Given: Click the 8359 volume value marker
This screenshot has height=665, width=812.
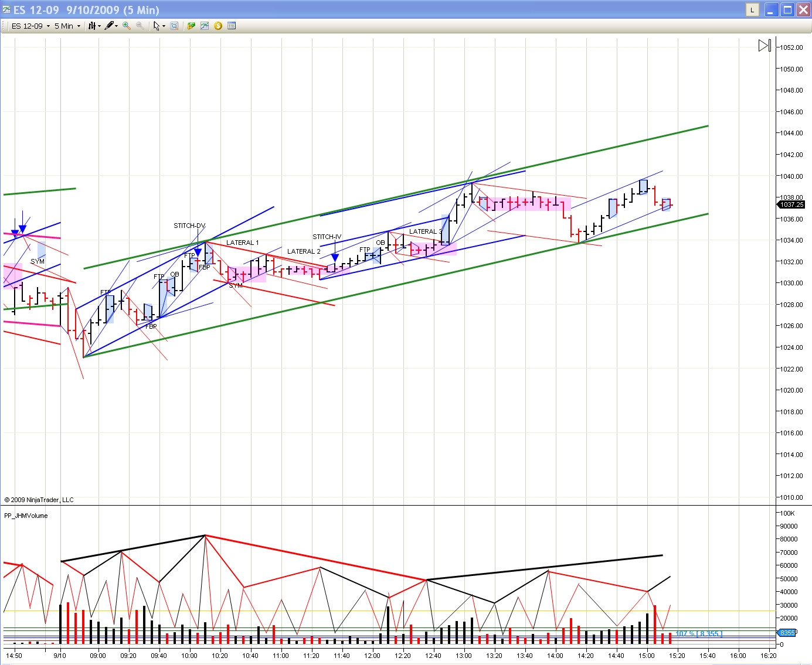Looking at the screenshot, I should click(787, 633).
